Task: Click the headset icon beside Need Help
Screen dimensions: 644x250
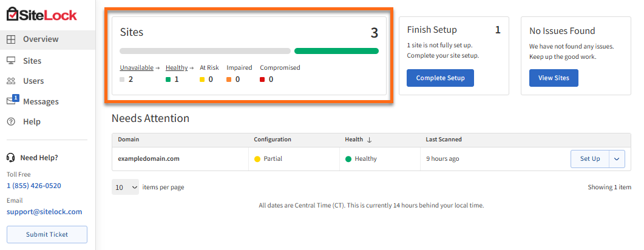Action: [10, 158]
